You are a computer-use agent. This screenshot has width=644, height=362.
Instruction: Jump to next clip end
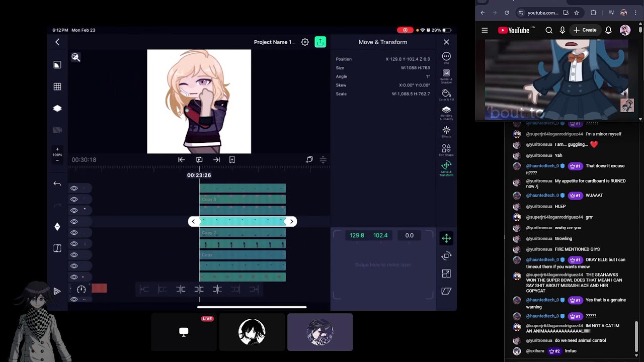[x=216, y=160]
